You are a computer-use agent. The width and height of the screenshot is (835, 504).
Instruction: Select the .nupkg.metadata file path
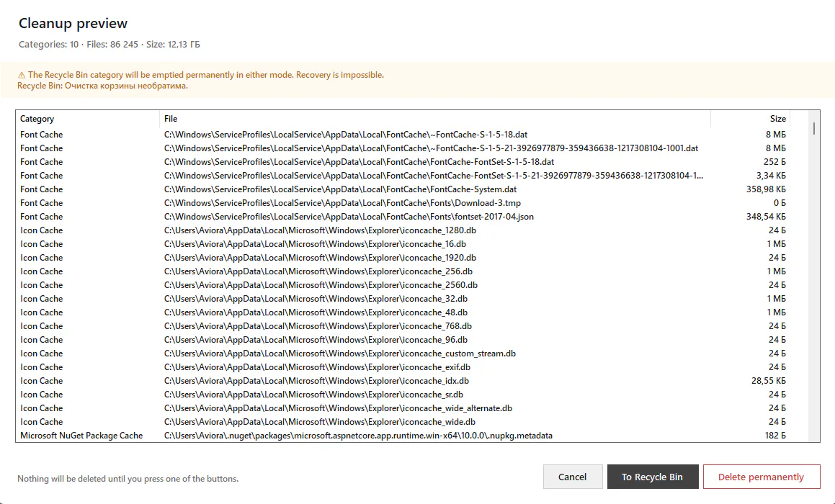point(358,436)
